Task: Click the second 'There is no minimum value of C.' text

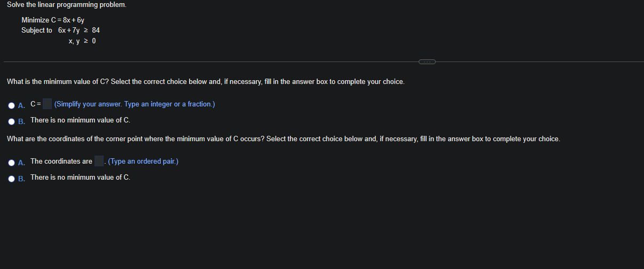Action: click(x=80, y=177)
